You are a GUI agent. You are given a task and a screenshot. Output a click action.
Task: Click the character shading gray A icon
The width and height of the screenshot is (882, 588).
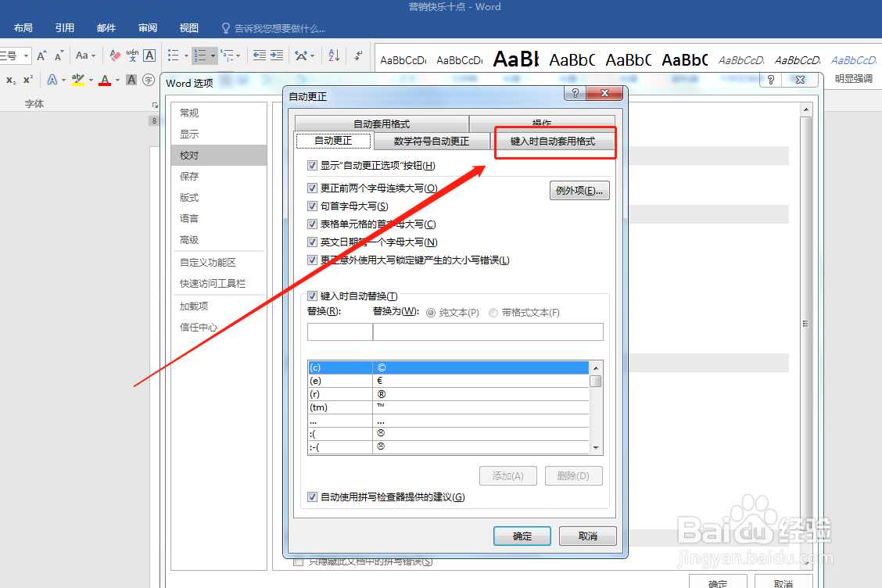131,80
